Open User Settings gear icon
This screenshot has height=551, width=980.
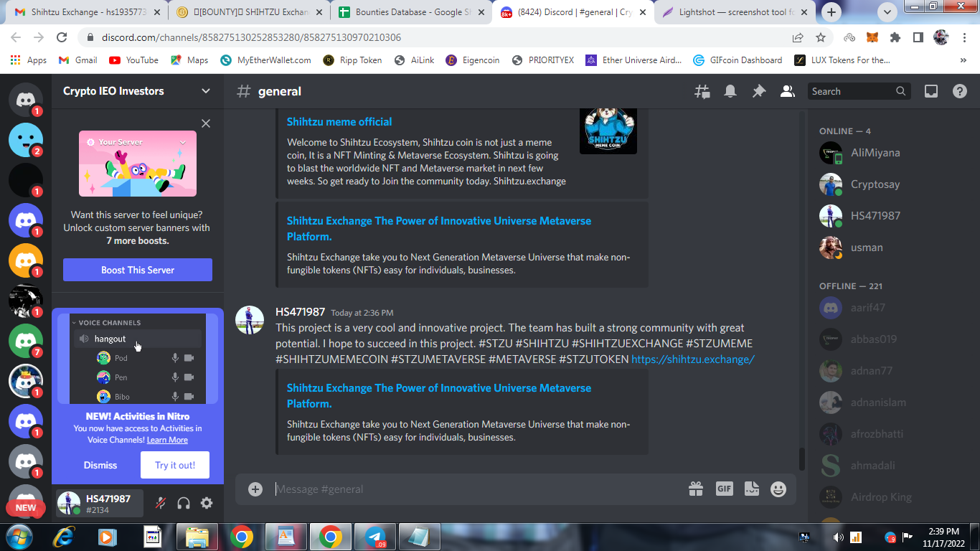pyautogui.click(x=207, y=503)
